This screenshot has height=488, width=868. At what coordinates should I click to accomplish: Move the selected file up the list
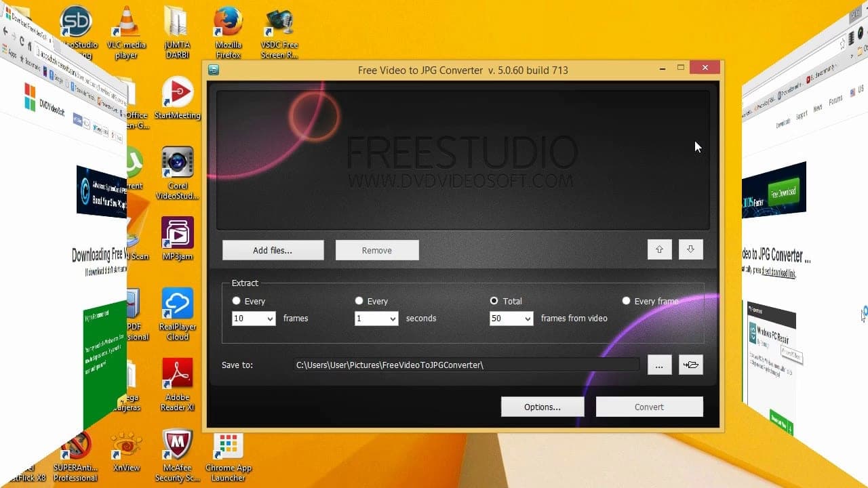click(x=659, y=249)
